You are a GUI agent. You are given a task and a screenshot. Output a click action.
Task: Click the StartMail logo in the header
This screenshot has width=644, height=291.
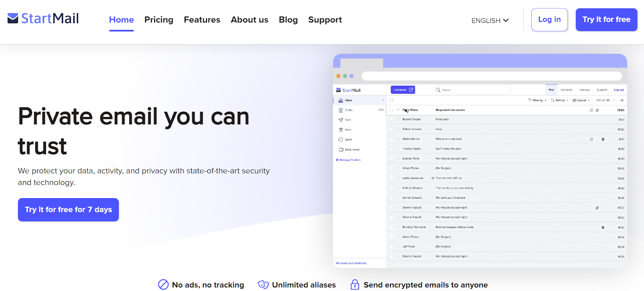point(43,18)
